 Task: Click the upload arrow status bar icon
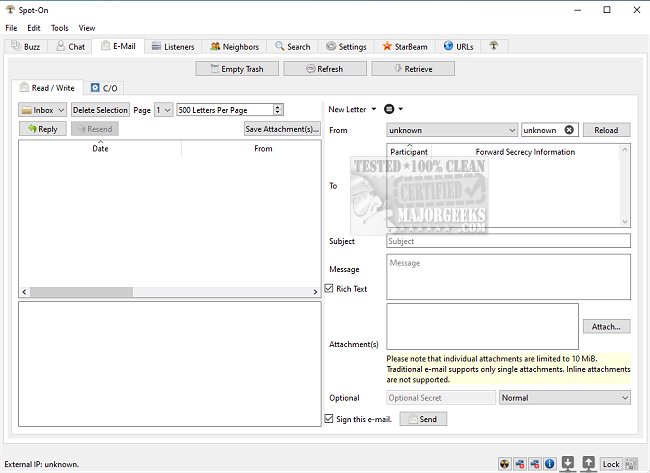tap(587, 464)
